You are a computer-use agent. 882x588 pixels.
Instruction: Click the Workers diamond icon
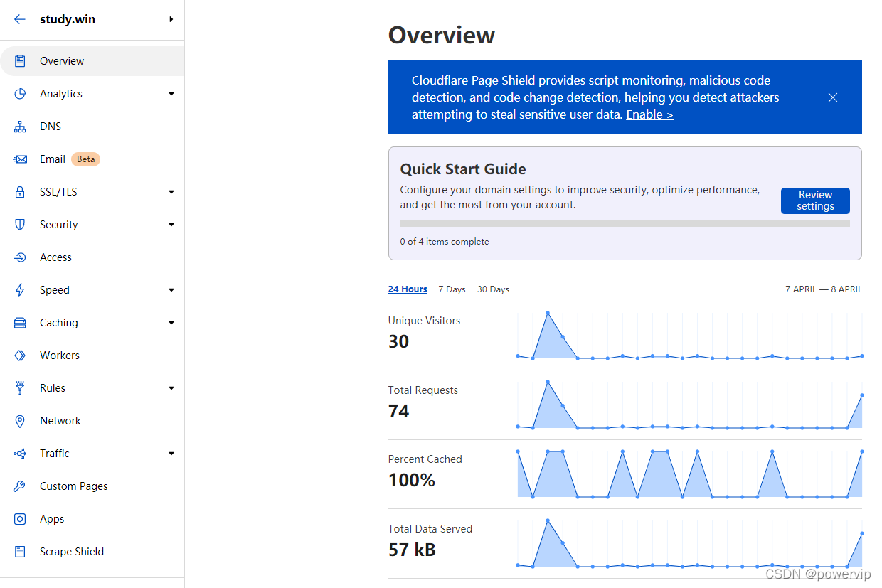tap(20, 356)
